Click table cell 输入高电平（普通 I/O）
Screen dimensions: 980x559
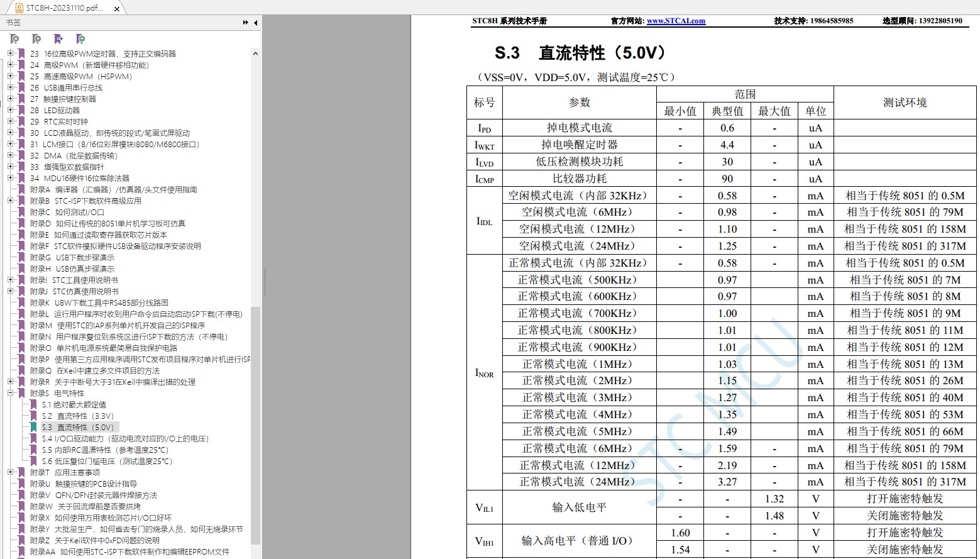pyautogui.click(x=580, y=541)
